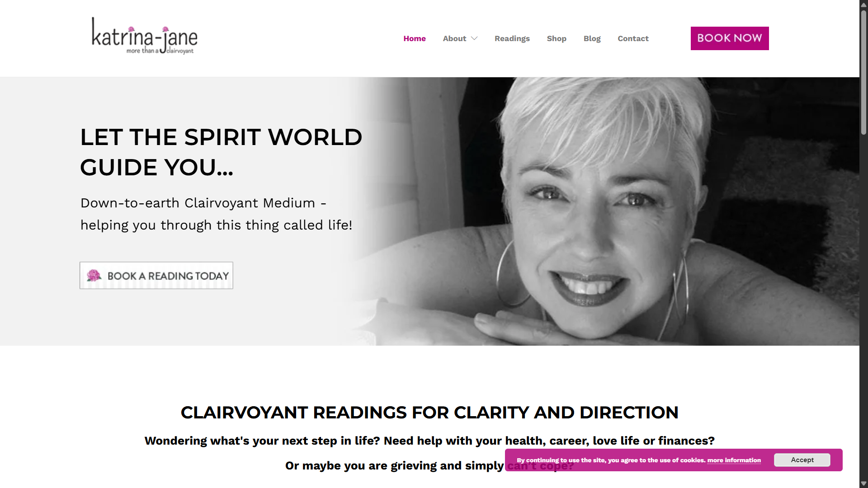Open the Home menu item

(x=415, y=39)
